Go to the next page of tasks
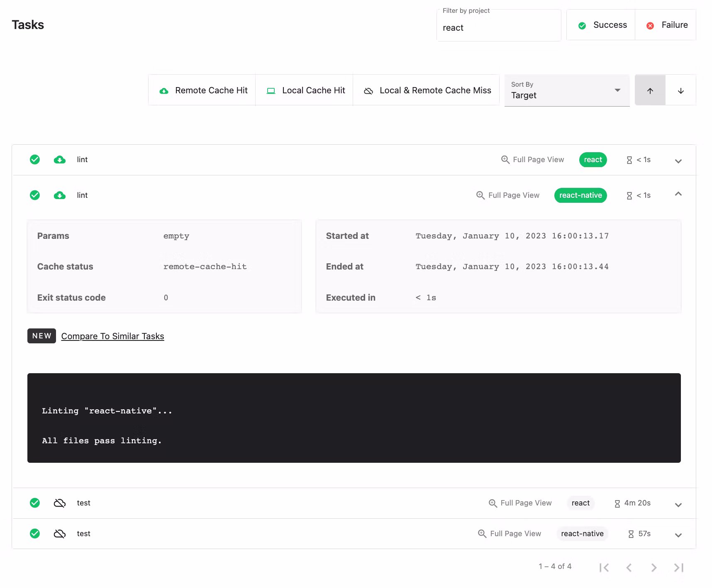The image size is (712, 588). (x=653, y=567)
